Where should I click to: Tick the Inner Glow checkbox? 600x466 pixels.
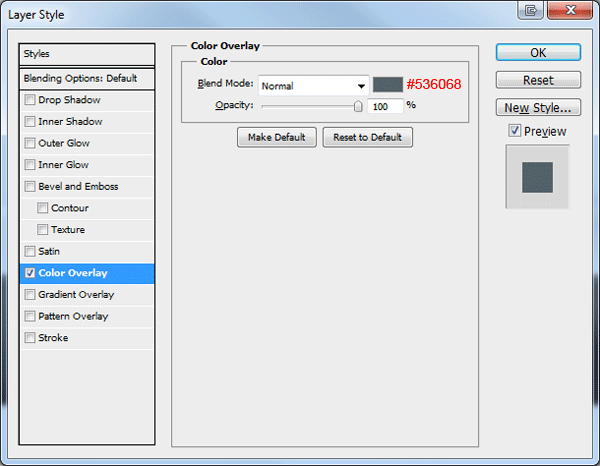click(29, 165)
